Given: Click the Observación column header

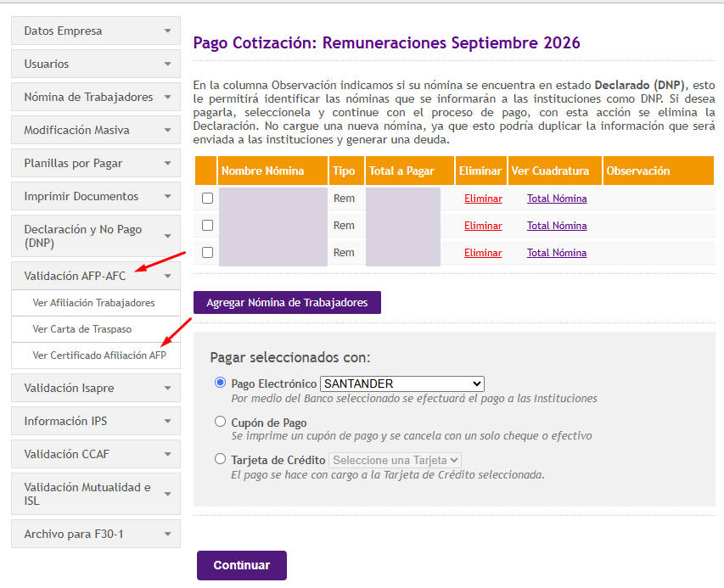Looking at the screenshot, I should pos(659,171).
